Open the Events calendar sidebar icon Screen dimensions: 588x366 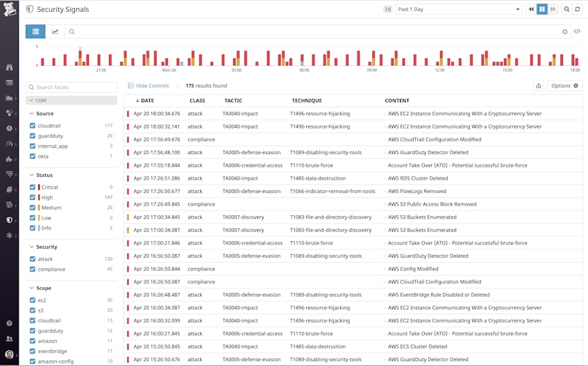[x=10, y=83]
